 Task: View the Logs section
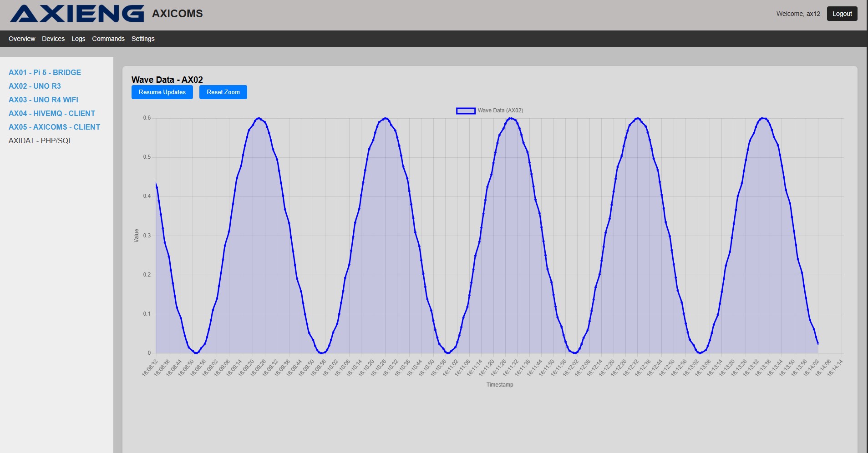pos(78,39)
